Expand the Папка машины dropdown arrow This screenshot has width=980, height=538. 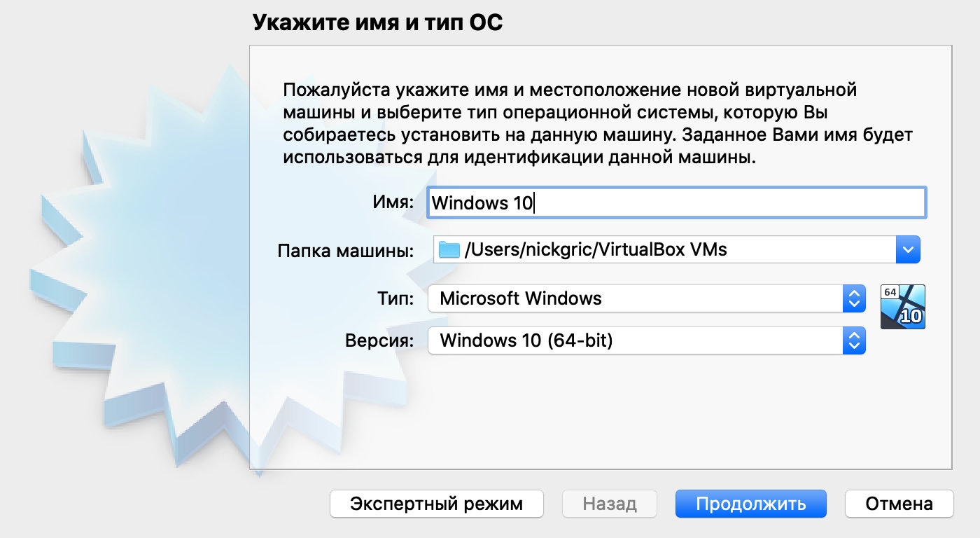tap(908, 249)
